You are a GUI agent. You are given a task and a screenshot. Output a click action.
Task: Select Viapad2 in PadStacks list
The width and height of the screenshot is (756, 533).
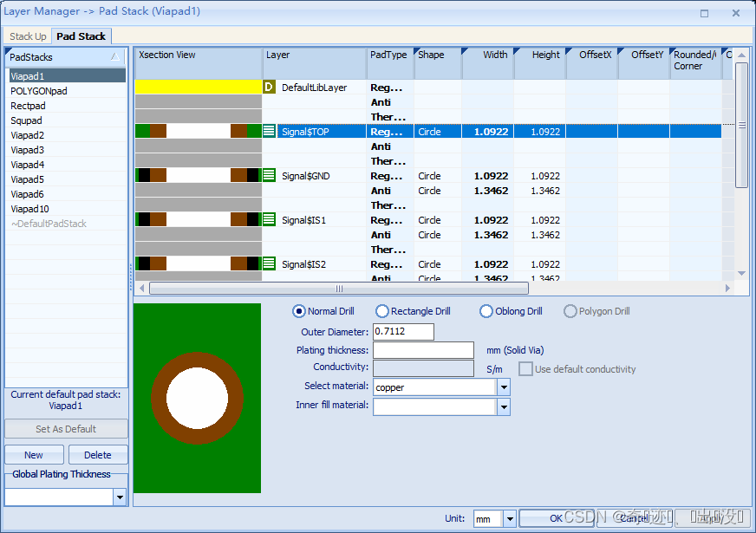(x=67, y=135)
